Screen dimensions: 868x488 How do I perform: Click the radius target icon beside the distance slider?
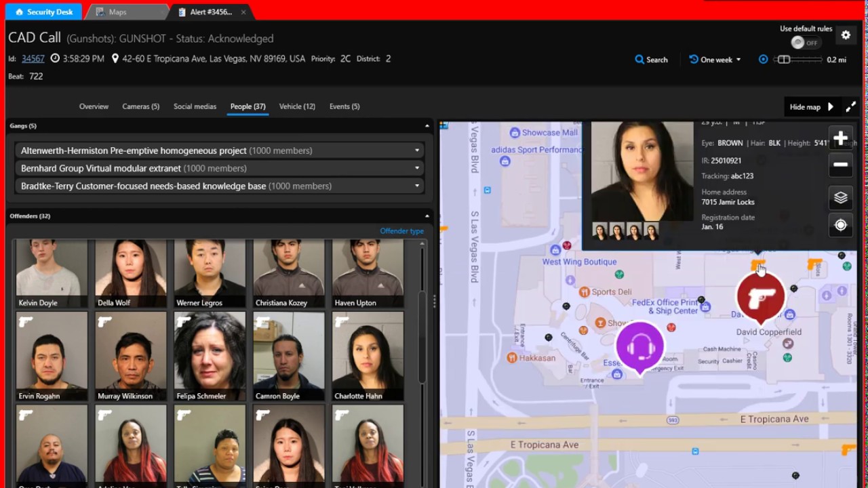(763, 60)
